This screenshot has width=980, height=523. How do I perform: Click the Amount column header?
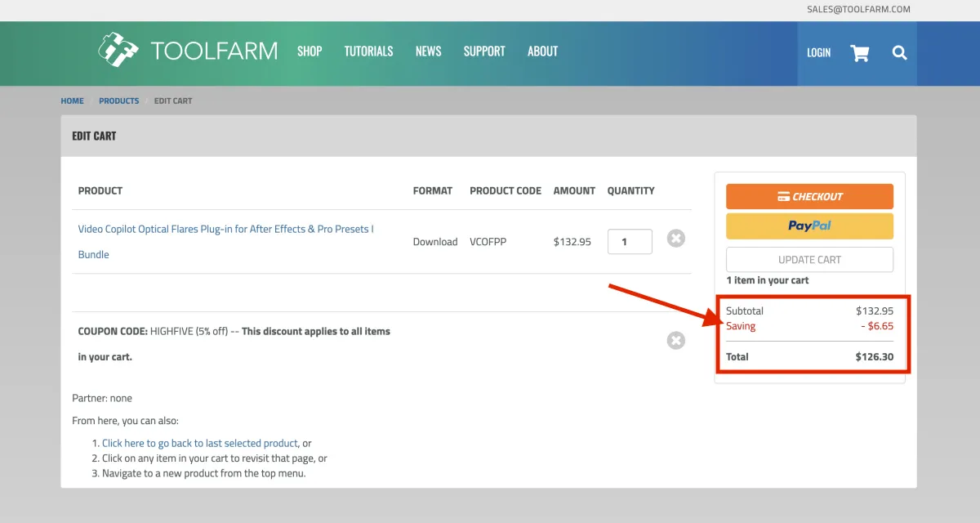coord(574,191)
